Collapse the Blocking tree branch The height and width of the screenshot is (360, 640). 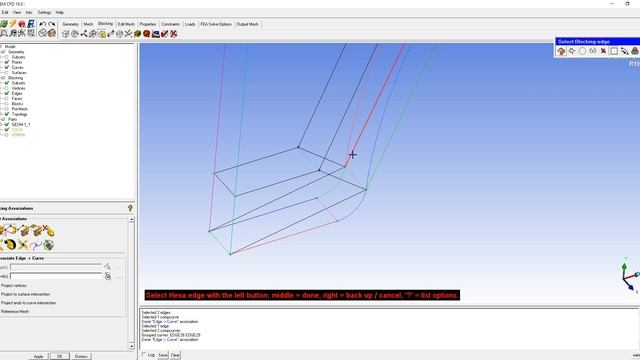(3, 78)
